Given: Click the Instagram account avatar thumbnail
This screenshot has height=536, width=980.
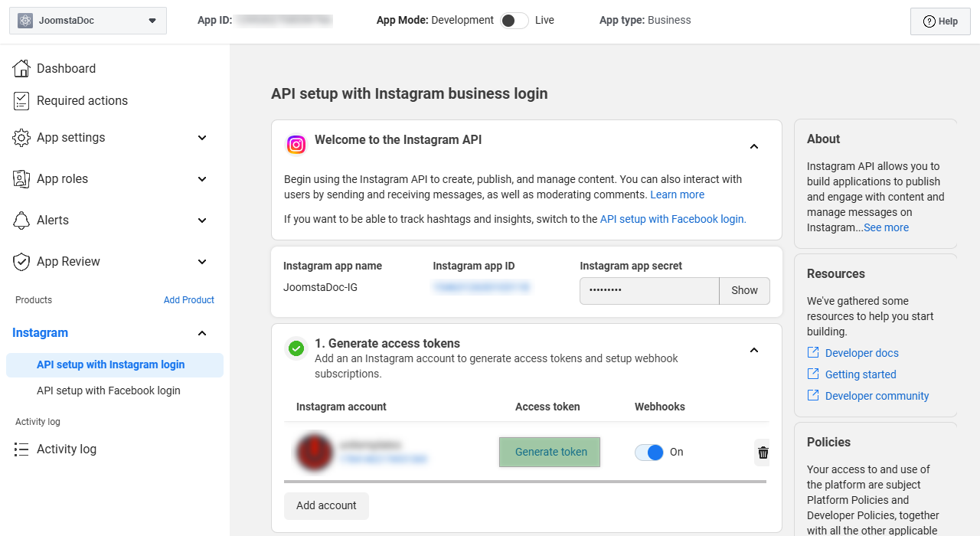Looking at the screenshot, I should [314, 452].
